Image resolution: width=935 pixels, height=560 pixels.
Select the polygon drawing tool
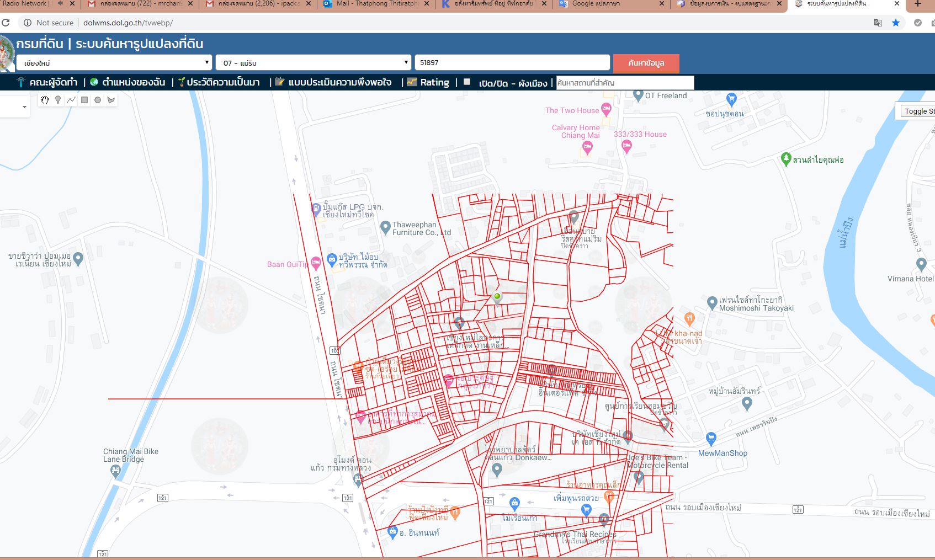111,100
